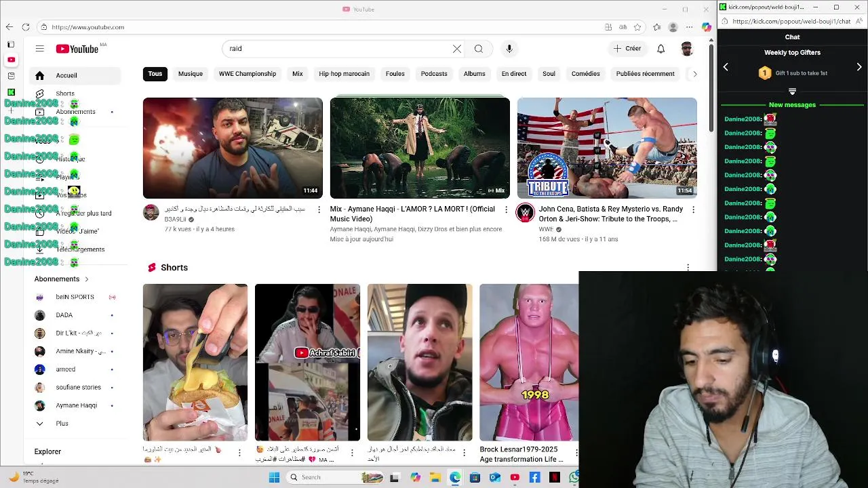Open beIN SPORTS subscription

click(x=75, y=297)
